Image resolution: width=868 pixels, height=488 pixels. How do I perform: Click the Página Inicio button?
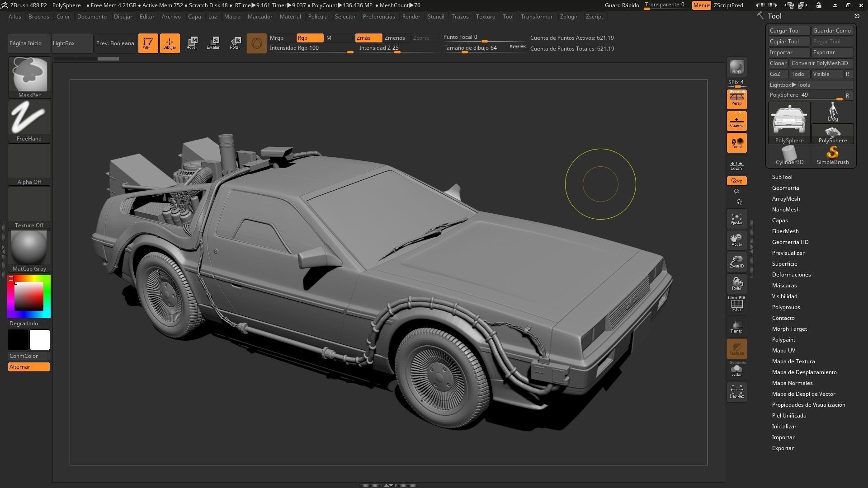[29, 43]
